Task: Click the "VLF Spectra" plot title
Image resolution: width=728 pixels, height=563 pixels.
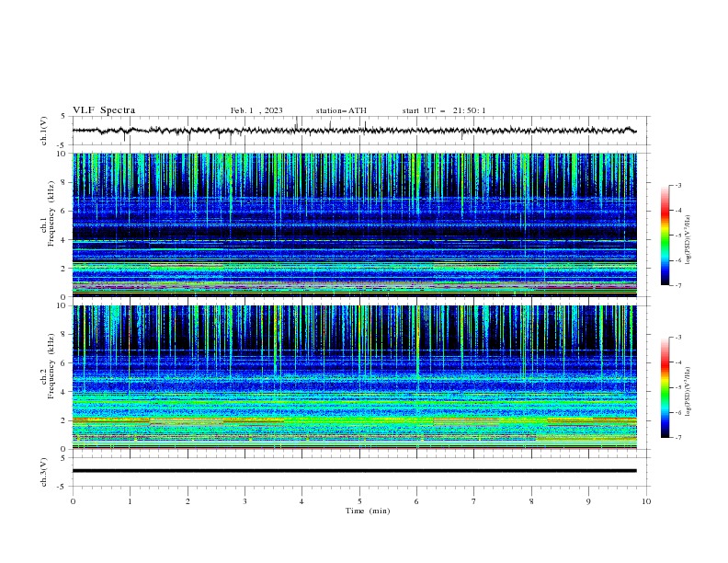Action: tap(104, 110)
